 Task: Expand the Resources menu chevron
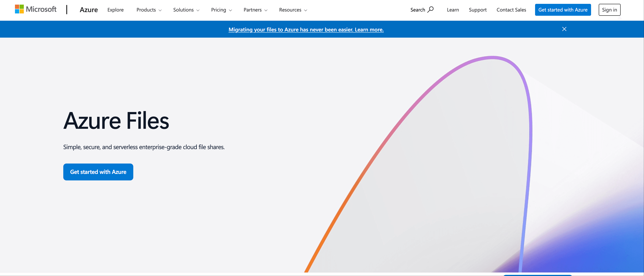[306, 10]
